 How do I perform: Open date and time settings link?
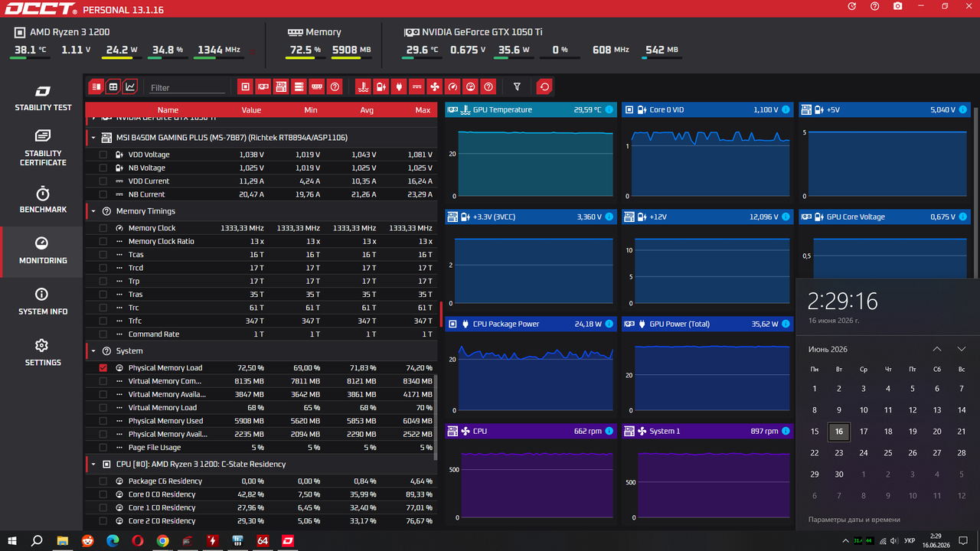[x=854, y=520]
